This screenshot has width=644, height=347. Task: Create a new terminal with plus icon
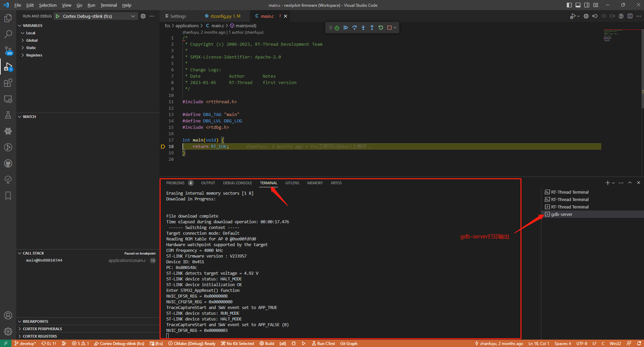[x=607, y=183]
